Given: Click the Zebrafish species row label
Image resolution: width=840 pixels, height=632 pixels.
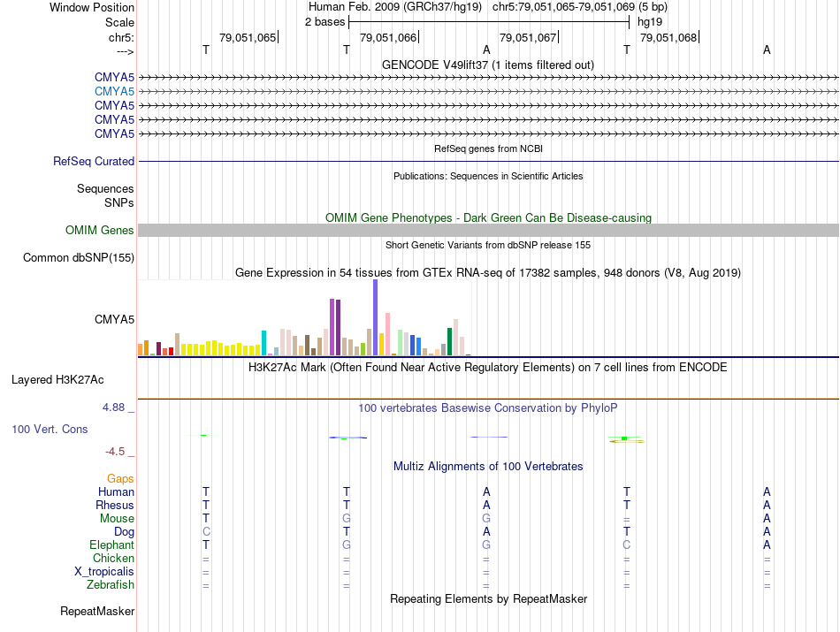Looking at the screenshot, I should coord(111,585).
